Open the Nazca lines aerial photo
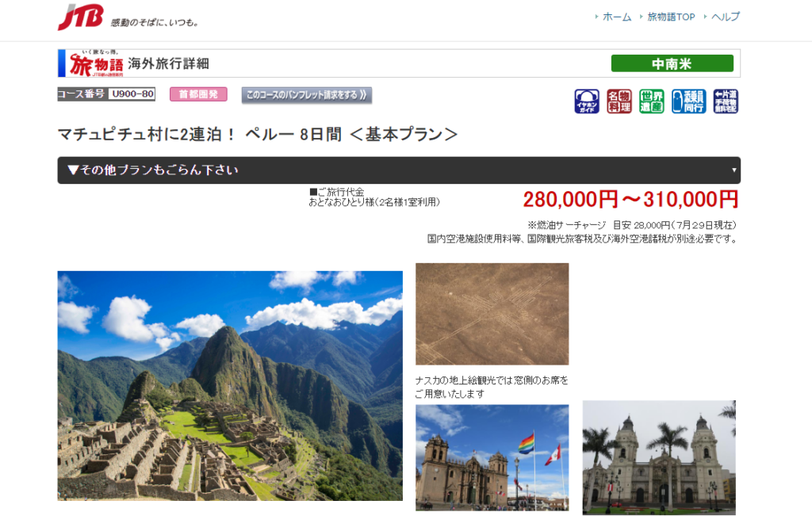 (x=492, y=314)
